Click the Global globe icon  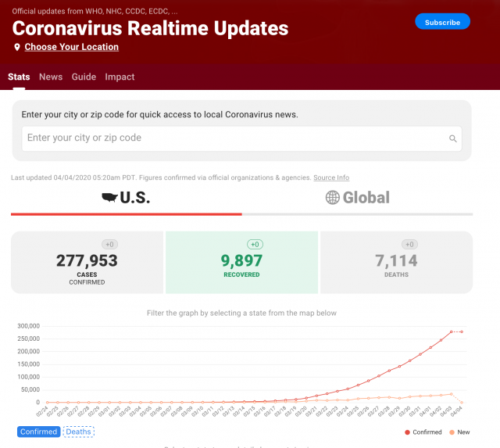[x=332, y=198]
